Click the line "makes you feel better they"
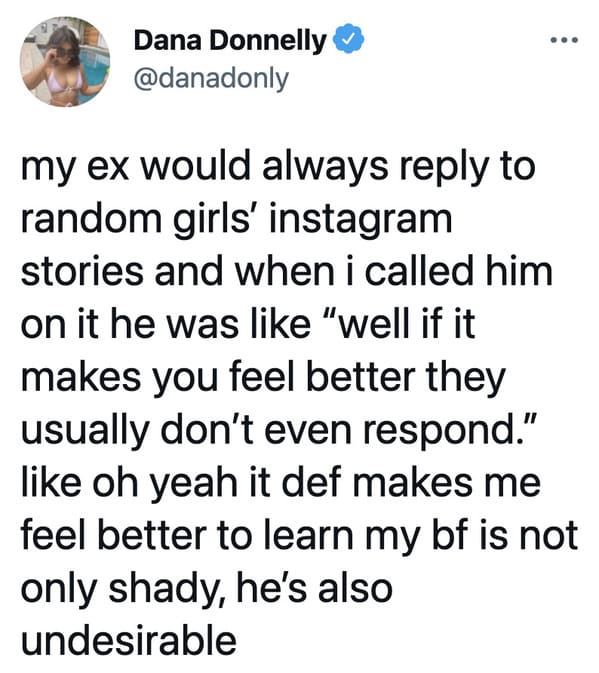 [263, 380]
